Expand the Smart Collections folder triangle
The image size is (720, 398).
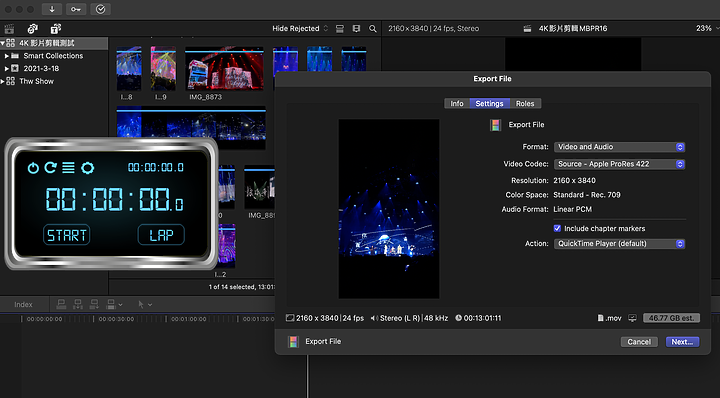(x=7, y=56)
